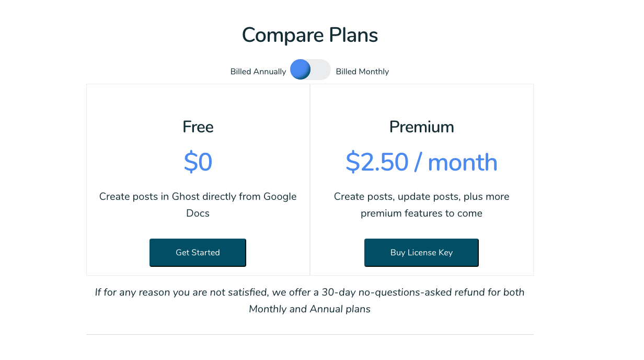Select the Free plan title
This screenshot has height=360, width=644.
[198, 127]
